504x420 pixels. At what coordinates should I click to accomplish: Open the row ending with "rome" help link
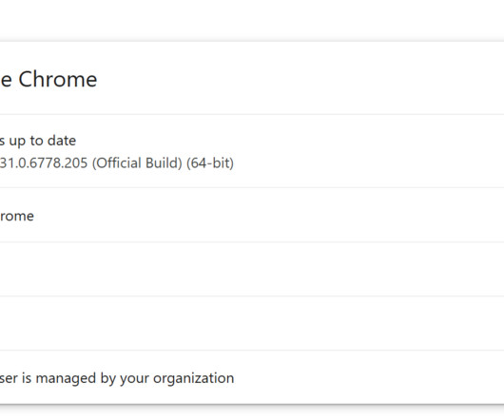[x=252, y=215]
